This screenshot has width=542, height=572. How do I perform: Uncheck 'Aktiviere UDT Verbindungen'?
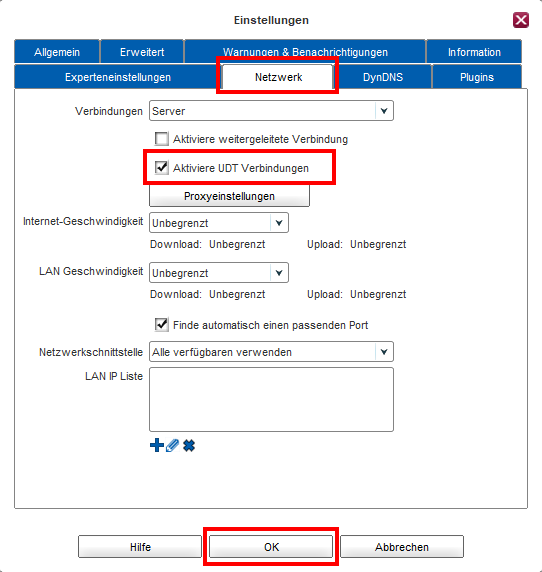coord(162,168)
